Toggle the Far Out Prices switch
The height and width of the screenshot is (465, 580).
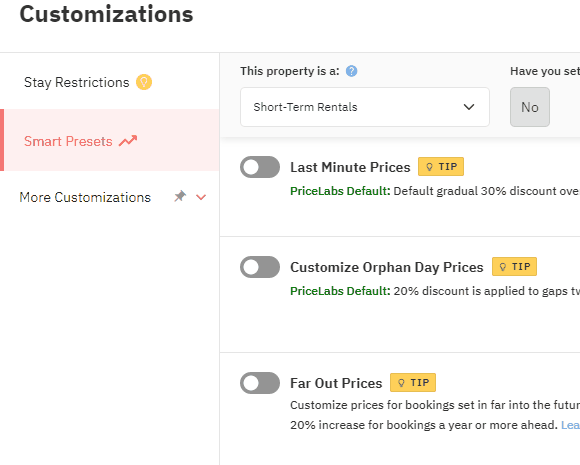[260, 383]
